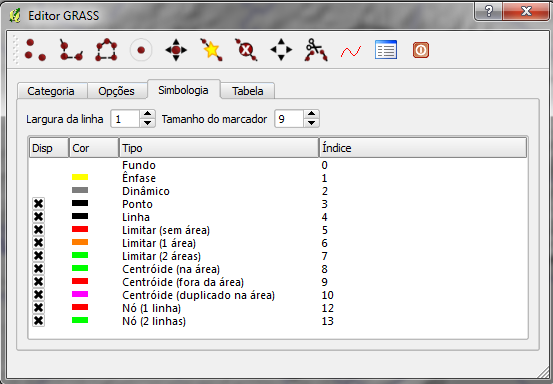The width and height of the screenshot is (553, 384).
Task: Select the Centróide (na área) row text
Action: [x=171, y=269]
